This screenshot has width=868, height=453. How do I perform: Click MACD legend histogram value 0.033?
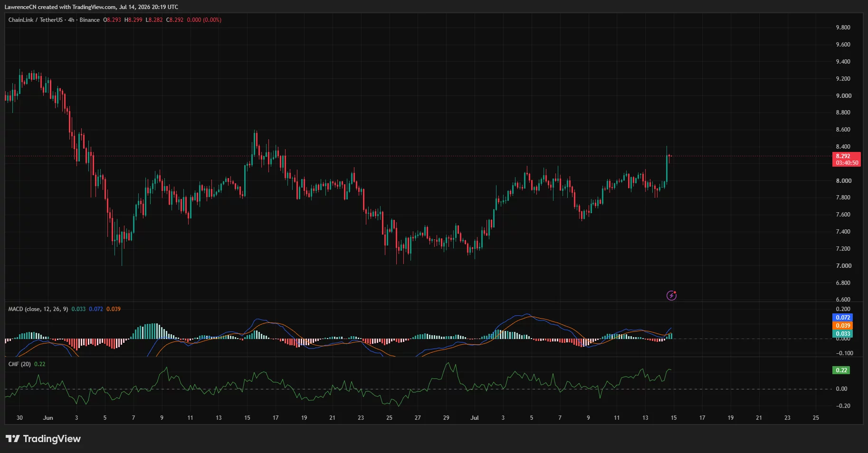point(78,309)
